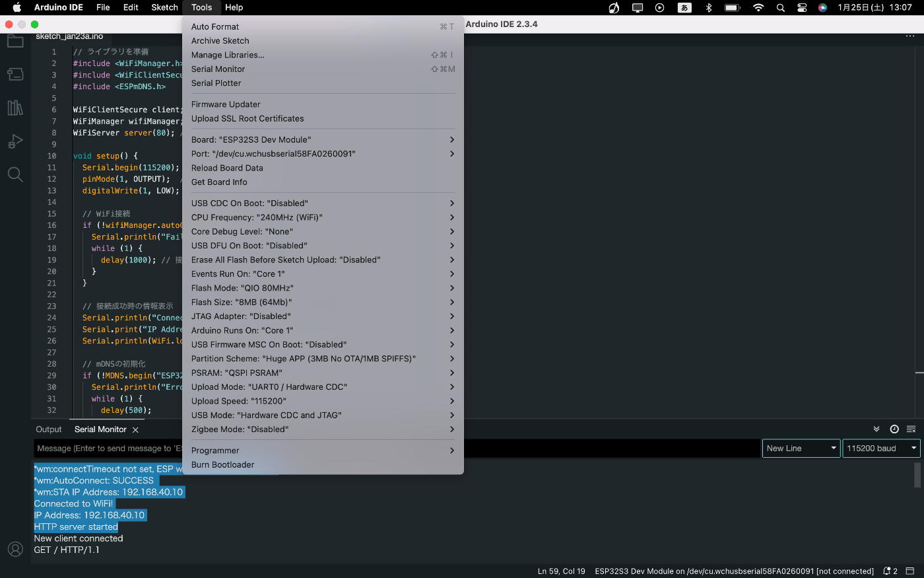Viewport: 924px width, 578px height.
Task: Click the swirl icon in menu bar
Action: click(x=614, y=7)
